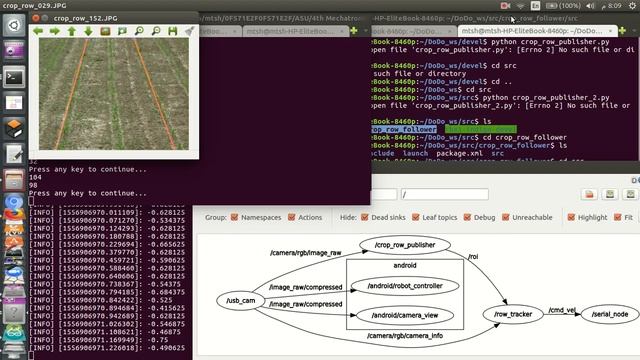Click the crop row field image
640x360 pixels.
click(x=114, y=94)
